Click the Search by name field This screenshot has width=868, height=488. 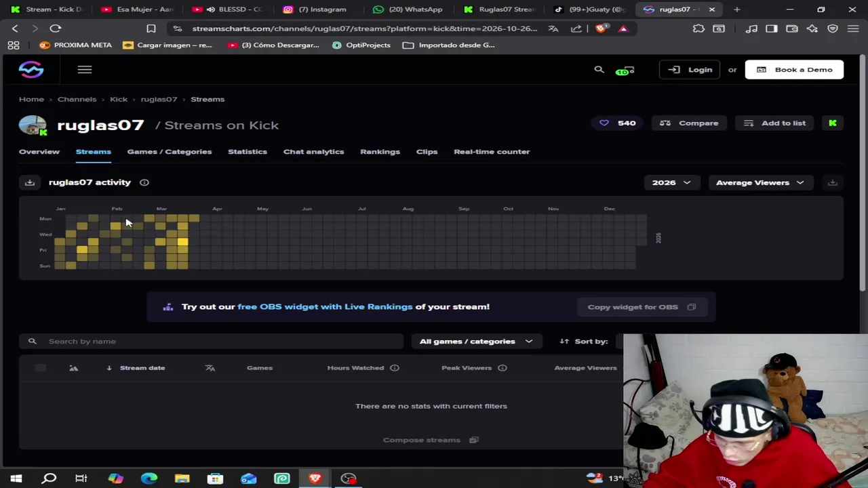tap(212, 341)
